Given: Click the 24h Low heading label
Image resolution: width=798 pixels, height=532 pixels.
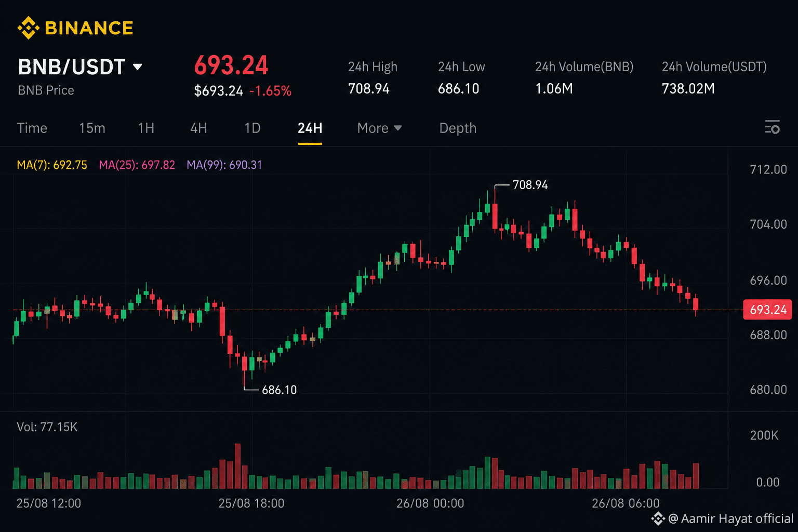Looking at the screenshot, I should [x=461, y=67].
